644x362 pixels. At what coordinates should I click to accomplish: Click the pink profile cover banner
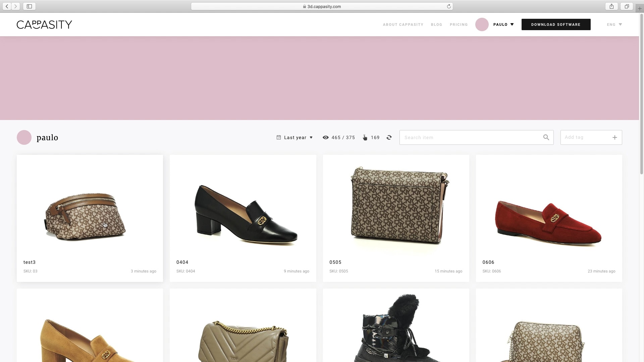pos(320,78)
